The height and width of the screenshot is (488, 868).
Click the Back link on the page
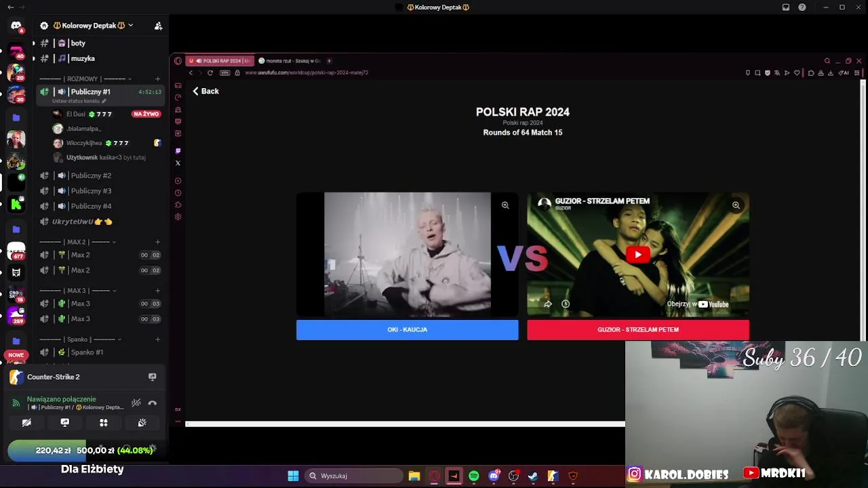click(205, 91)
